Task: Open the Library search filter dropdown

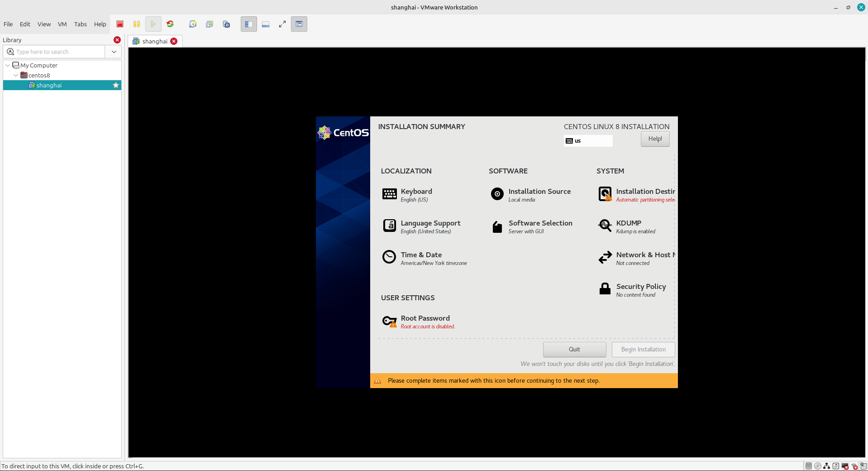Action: point(114,52)
